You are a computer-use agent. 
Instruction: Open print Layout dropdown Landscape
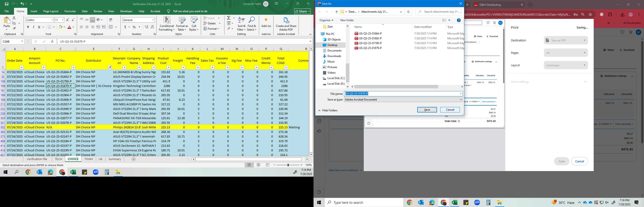tap(566, 65)
